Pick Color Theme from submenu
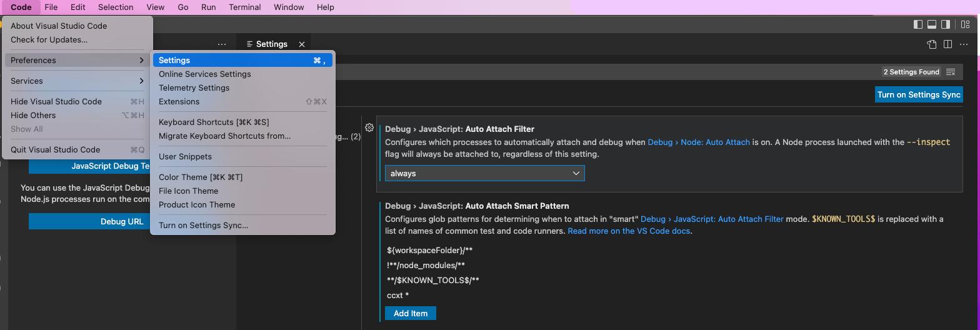 pos(242,177)
